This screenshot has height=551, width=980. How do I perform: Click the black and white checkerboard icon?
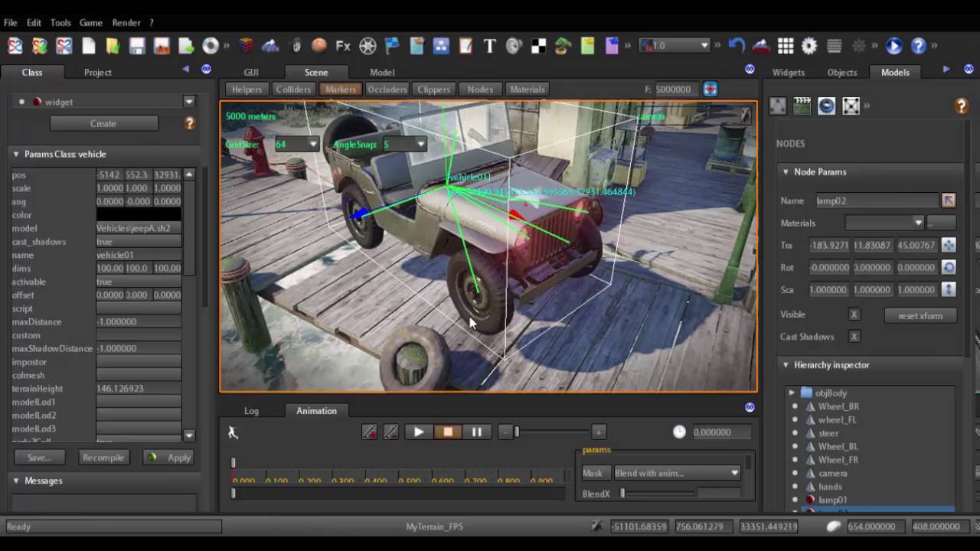coord(539,46)
